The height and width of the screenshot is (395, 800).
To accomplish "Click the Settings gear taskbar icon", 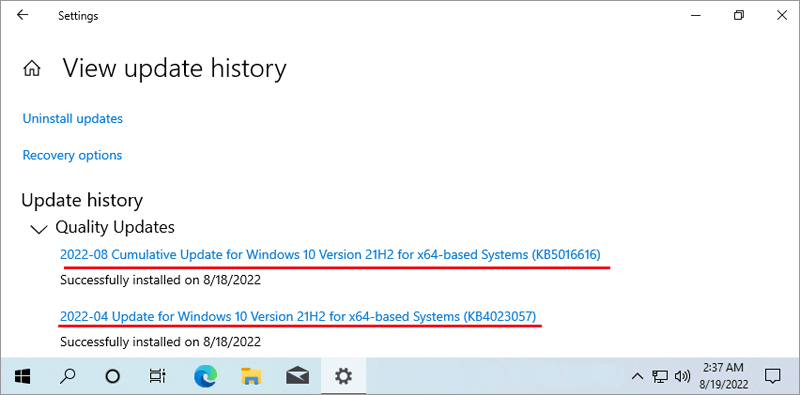I will 343,377.
